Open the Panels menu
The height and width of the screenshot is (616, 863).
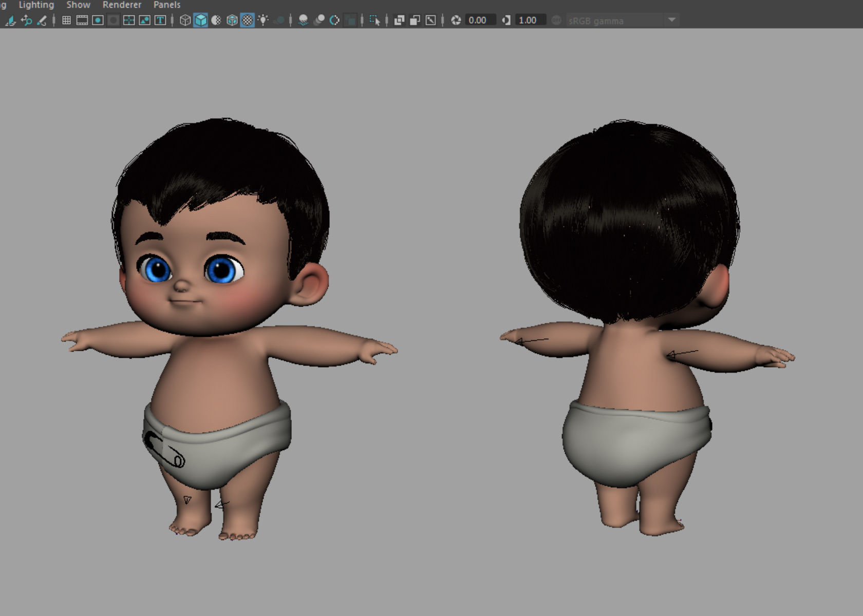coord(167,5)
